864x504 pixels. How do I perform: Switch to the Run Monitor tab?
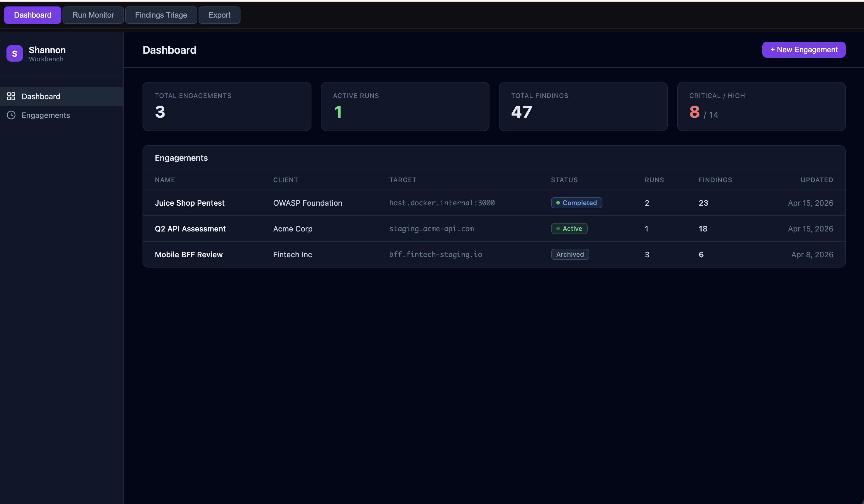click(x=93, y=15)
